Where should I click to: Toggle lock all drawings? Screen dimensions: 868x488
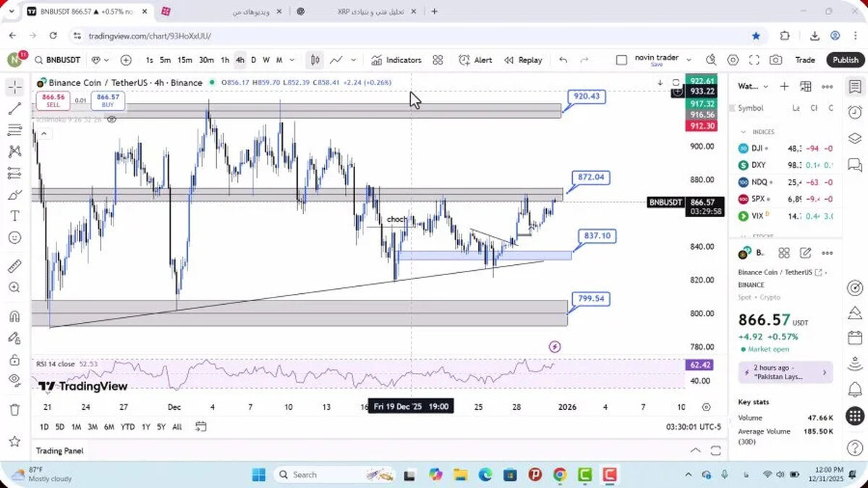click(x=14, y=360)
